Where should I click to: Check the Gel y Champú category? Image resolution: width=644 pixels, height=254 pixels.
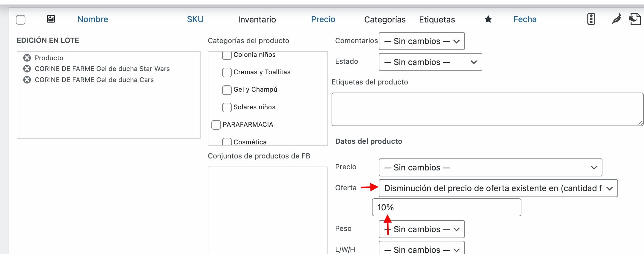[227, 90]
